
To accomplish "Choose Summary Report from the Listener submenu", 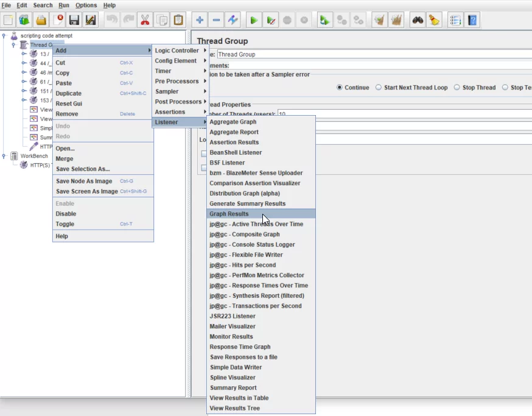I will click(x=261, y=387).
